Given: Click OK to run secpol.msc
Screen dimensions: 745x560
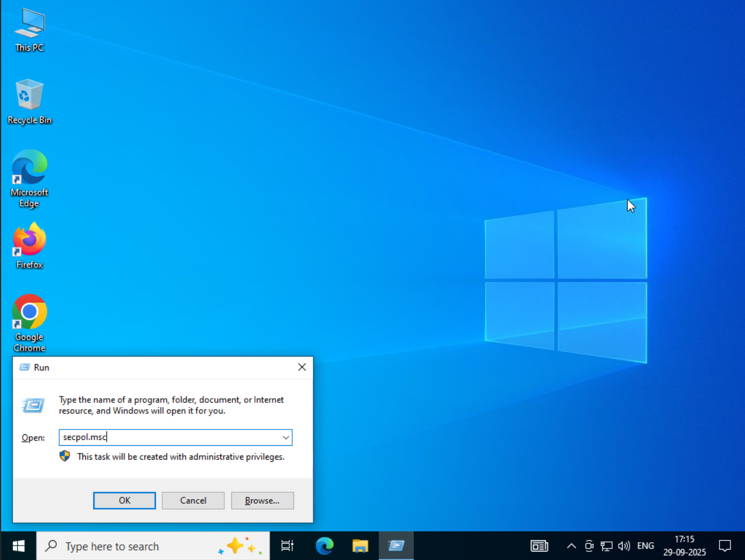Looking at the screenshot, I should [124, 500].
